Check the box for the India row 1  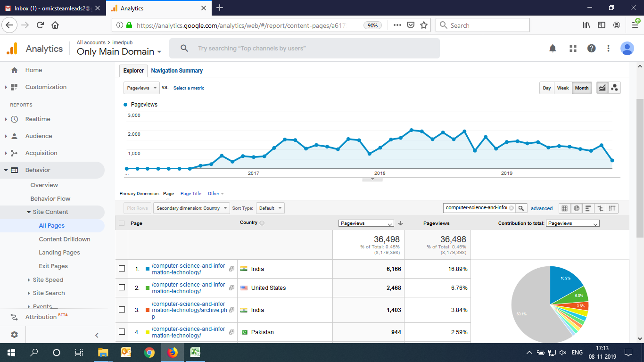click(122, 269)
